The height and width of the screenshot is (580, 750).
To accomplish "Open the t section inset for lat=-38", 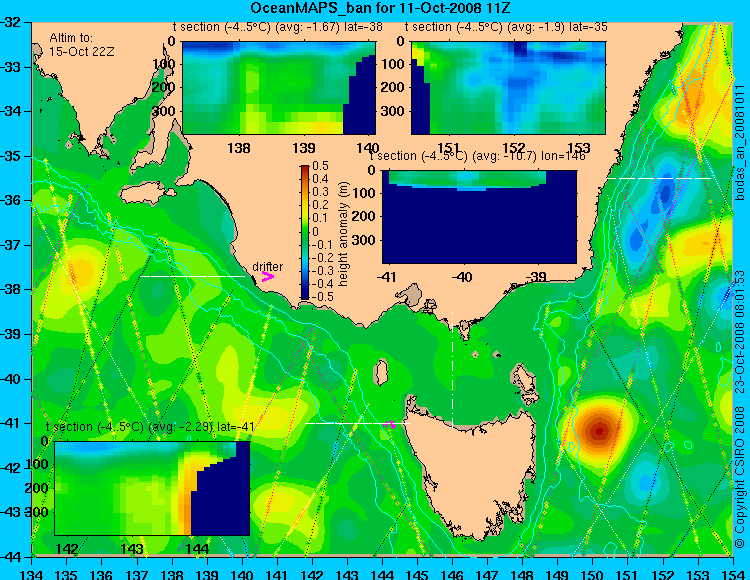I will tap(279, 88).
